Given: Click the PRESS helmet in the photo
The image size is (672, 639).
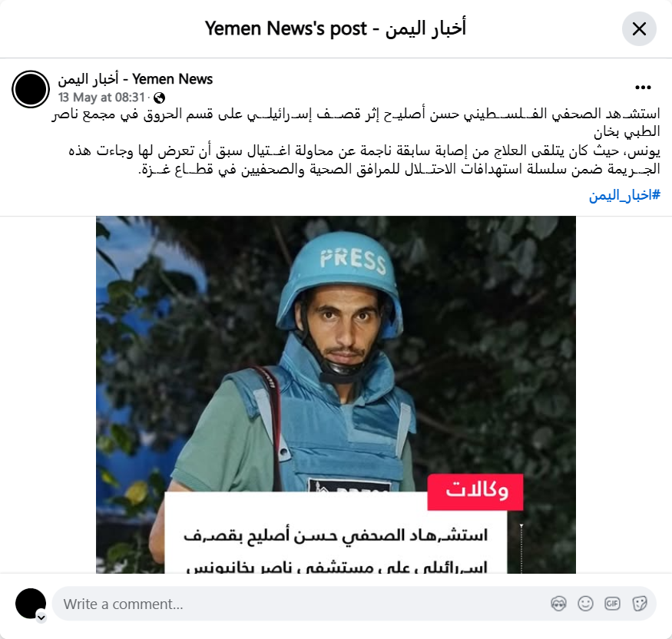Looking at the screenshot, I should (x=341, y=279).
